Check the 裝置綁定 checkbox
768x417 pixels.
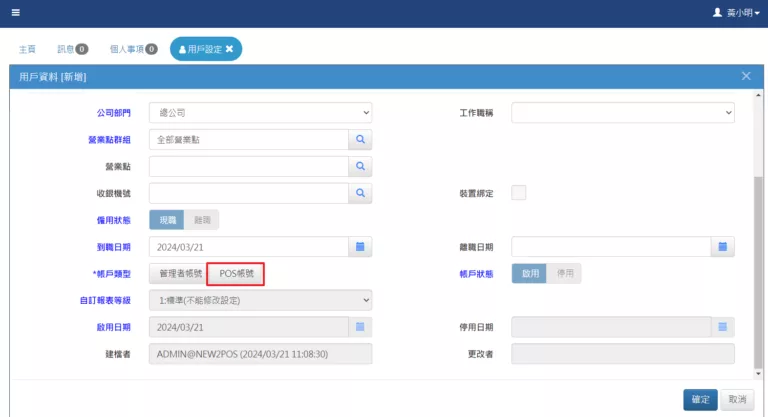pyautogui.click(x=519, y=193)
